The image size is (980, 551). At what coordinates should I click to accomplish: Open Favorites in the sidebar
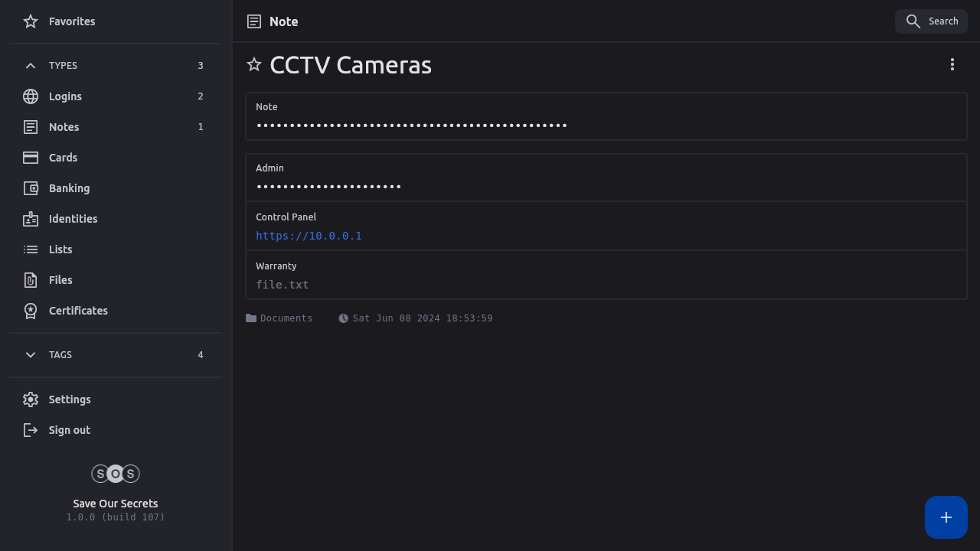pos(71,21)
